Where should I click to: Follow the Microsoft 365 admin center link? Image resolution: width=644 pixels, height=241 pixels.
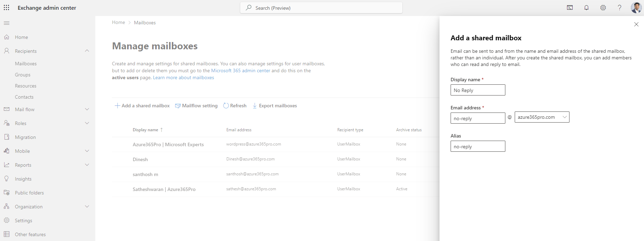point(241,70)
